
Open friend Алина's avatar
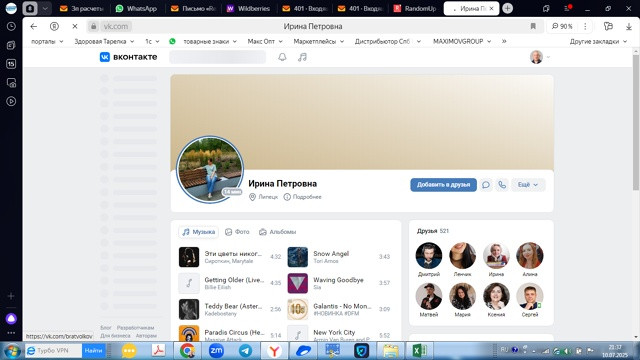click(529, 256)
